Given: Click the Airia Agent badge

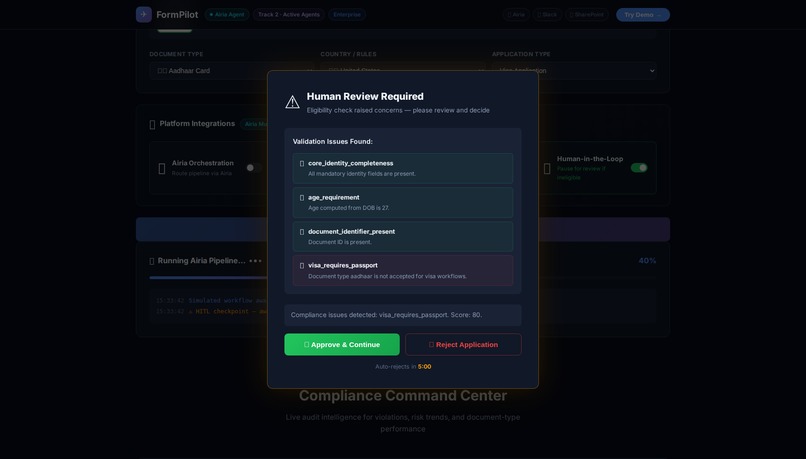Looking at the screenshot, I should tap(227, 15).
